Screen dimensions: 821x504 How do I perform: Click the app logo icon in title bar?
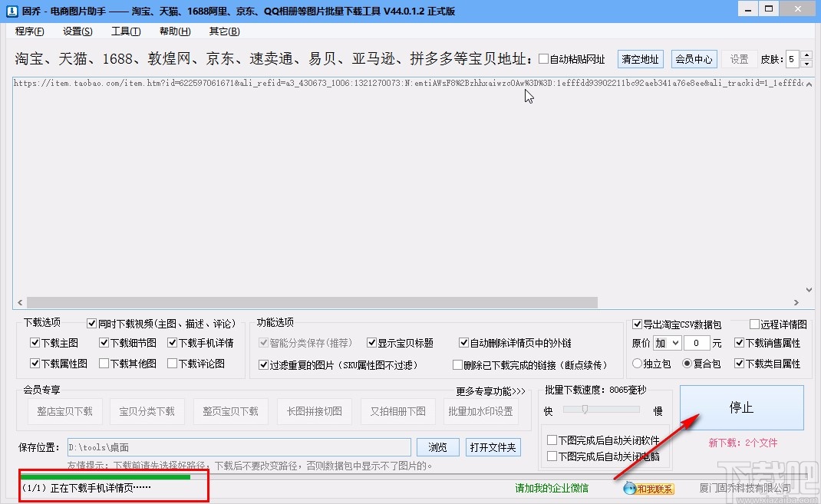[12, 11]
